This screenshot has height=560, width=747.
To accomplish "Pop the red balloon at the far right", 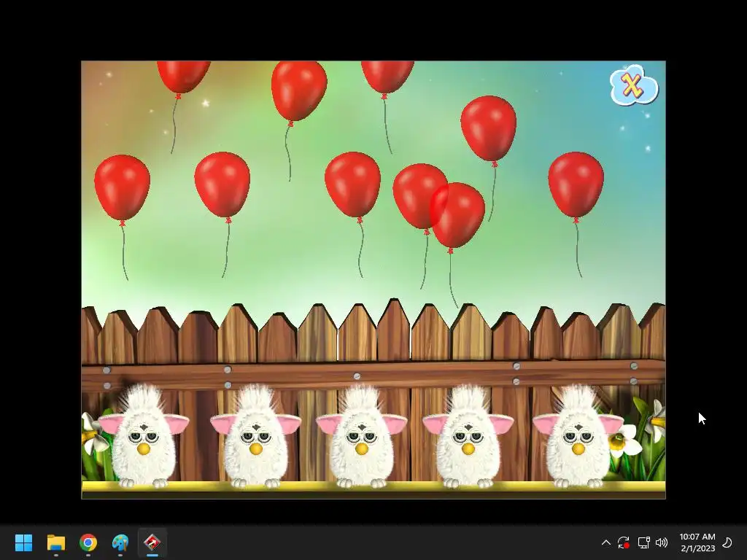I will [576, 184].
